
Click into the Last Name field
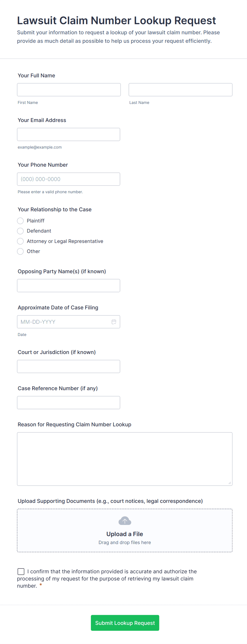(180, 90)
